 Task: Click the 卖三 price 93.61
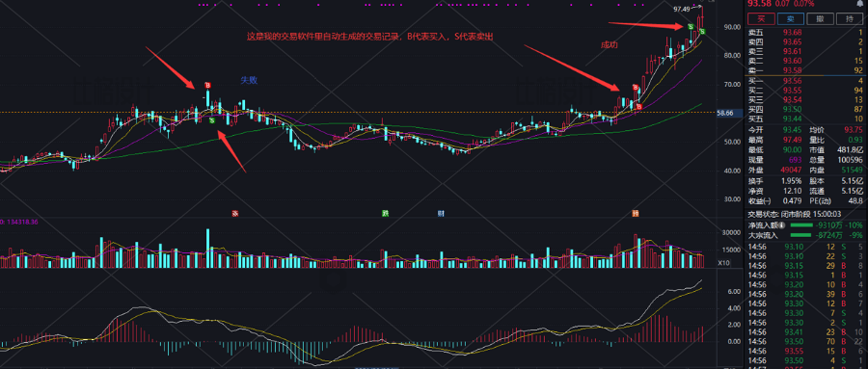[792, 51]
